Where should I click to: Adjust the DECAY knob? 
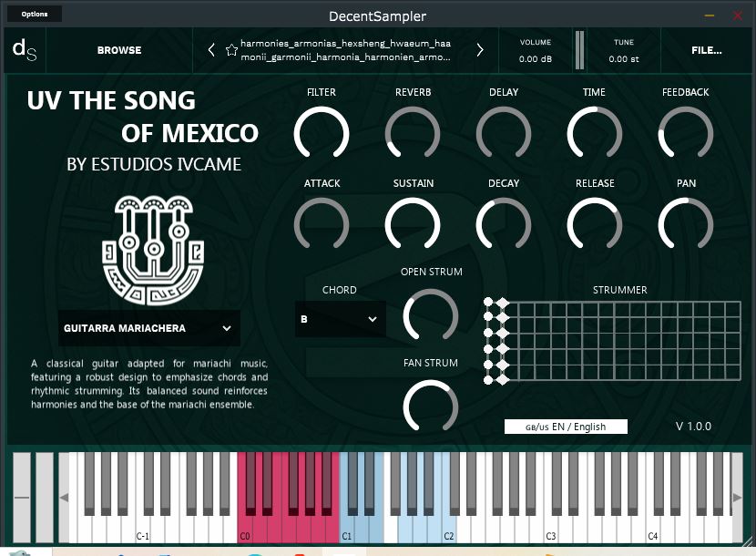[x=504, y=224]
